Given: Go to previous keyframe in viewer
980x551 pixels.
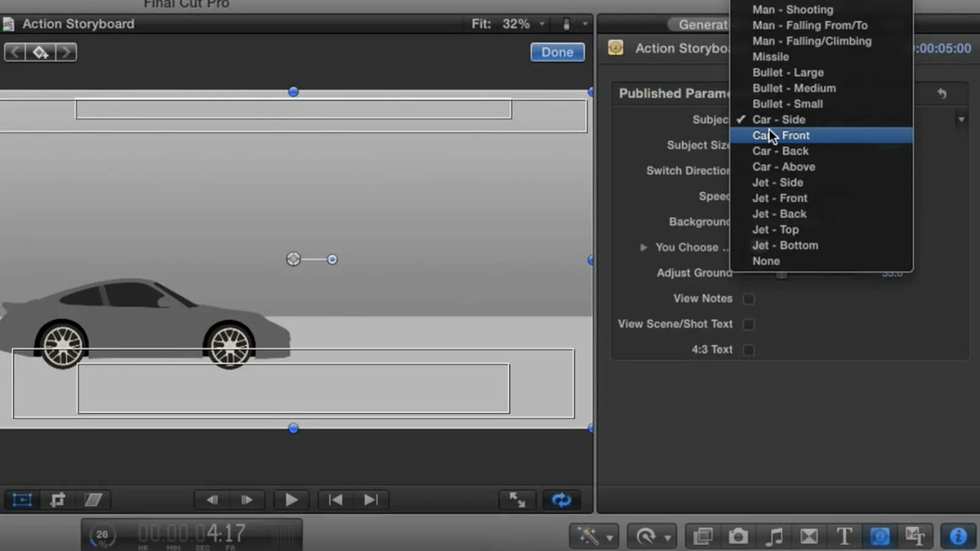Looking at the screenshot, I should [15, 52].
